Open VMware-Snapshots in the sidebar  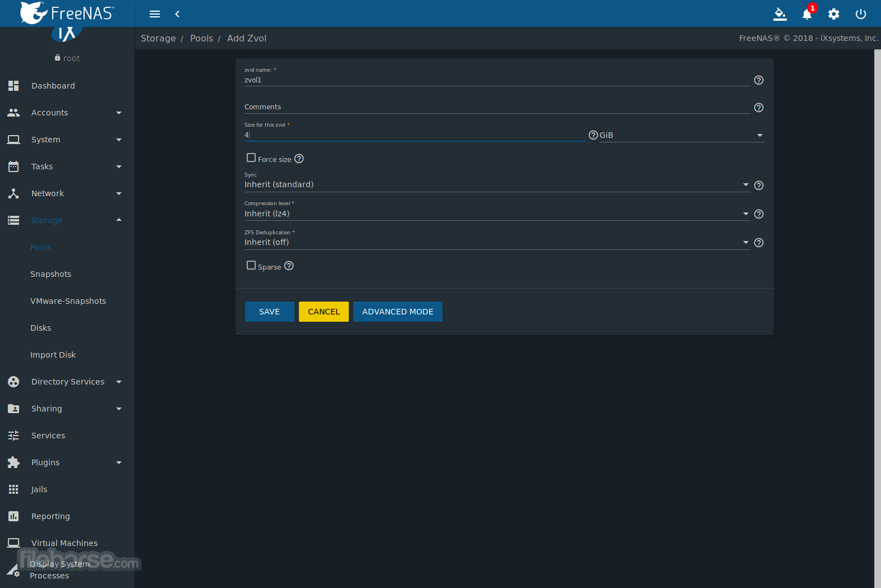(68, 301)
